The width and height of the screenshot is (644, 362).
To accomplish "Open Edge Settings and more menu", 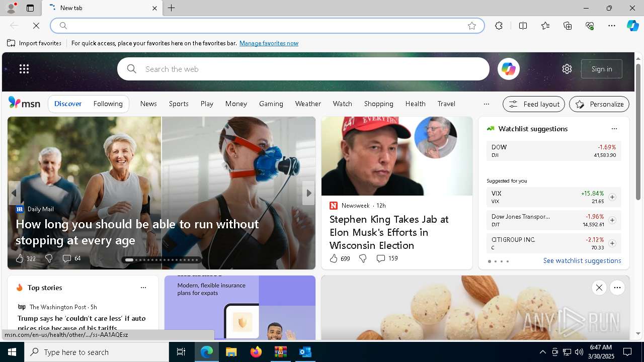I will click(x=612, y=26).
